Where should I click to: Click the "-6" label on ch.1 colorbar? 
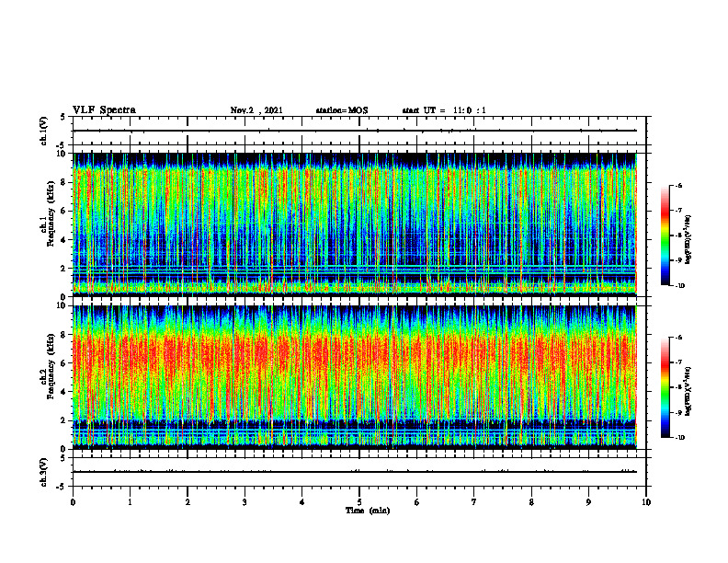point(679,185)
